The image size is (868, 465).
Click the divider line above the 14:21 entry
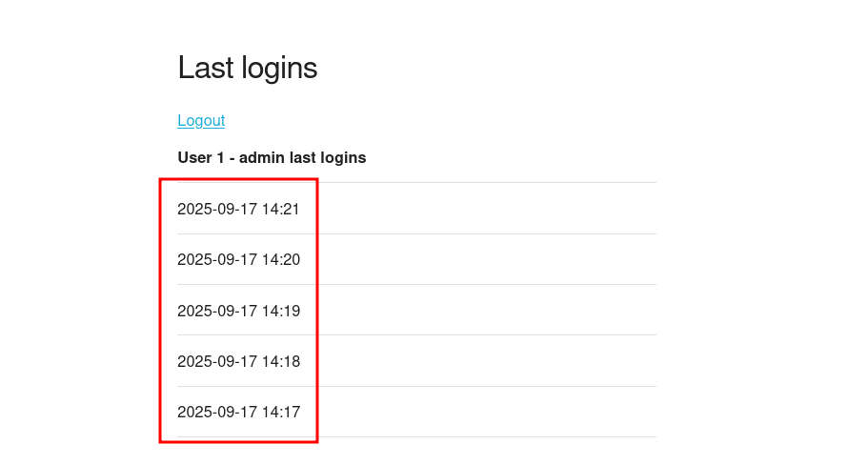point(476,182)
